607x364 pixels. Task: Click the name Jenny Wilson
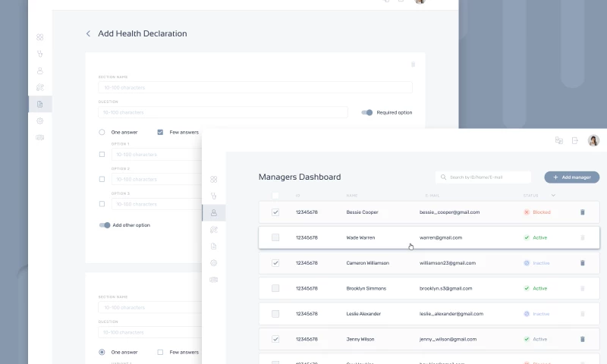(360, 339)
